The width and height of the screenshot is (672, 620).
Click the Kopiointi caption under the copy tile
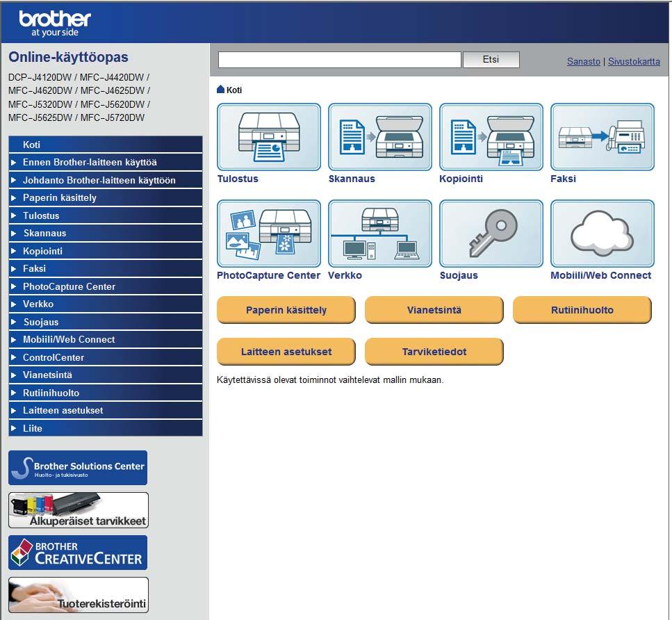[x=461, y=179]
